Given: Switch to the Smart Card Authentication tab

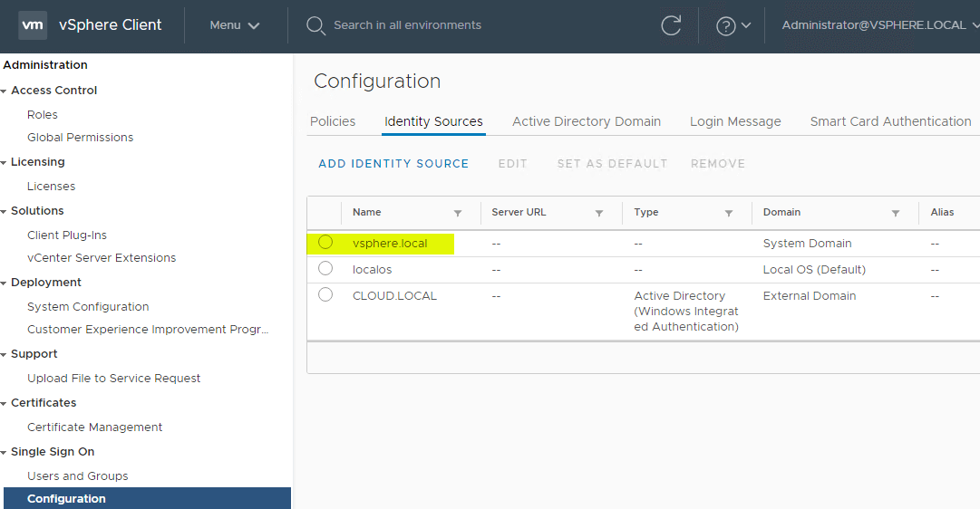Looking at the screenshot, I should (890, 121).
